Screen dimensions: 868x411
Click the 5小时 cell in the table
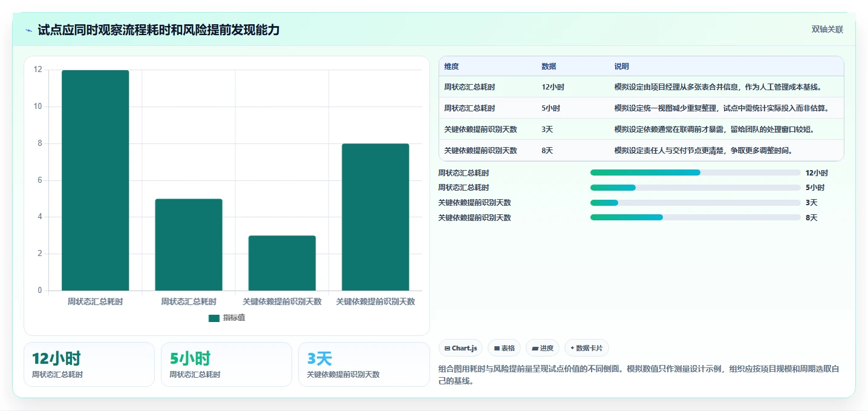pos(550,108)
